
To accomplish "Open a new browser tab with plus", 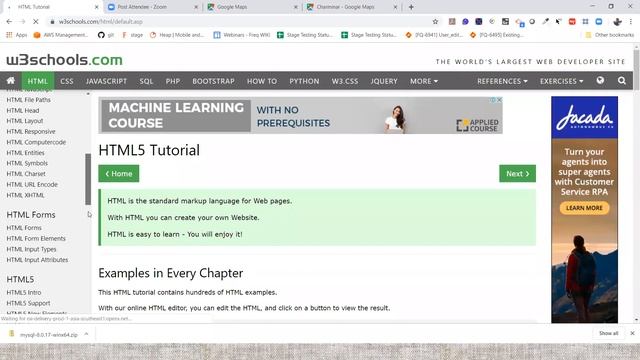I will point(411,7).
